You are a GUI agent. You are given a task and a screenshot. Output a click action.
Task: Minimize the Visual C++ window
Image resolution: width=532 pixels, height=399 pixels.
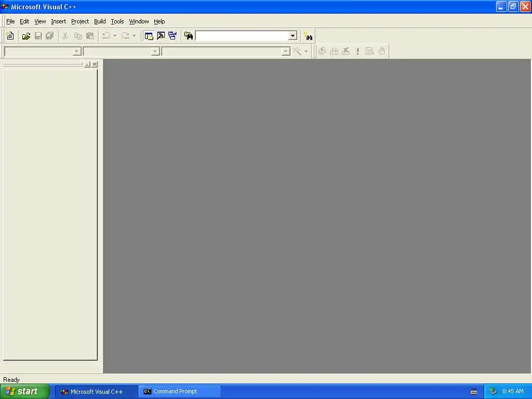[501, 6]
